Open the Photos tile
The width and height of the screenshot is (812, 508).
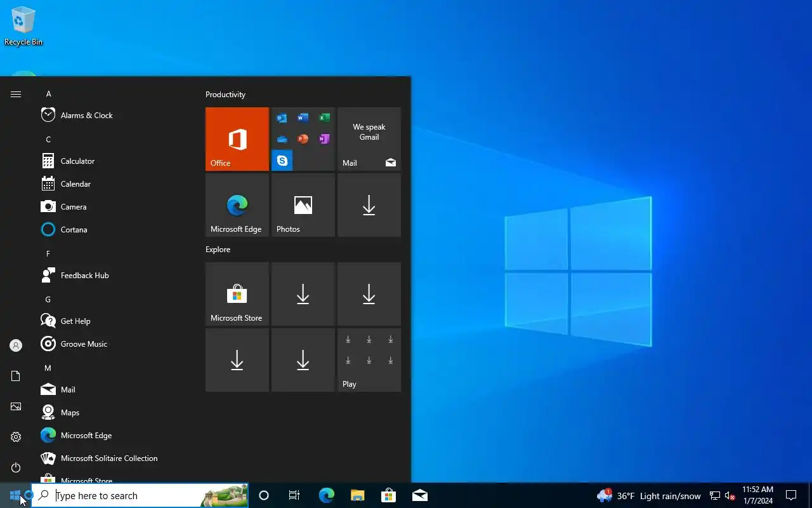(x=303, y=205)
